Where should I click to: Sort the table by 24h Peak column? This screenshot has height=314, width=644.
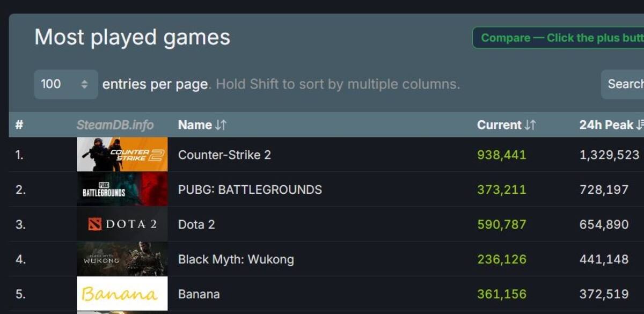click(x=611, y=125)
